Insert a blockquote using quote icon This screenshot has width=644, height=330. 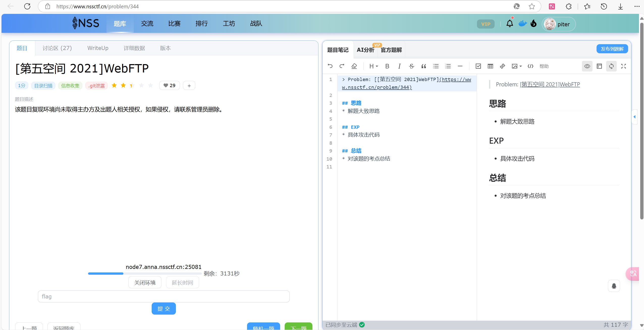pos(424,66)
